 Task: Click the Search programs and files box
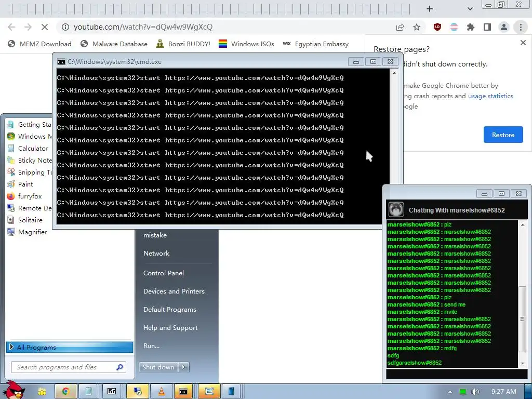point(69,367)
